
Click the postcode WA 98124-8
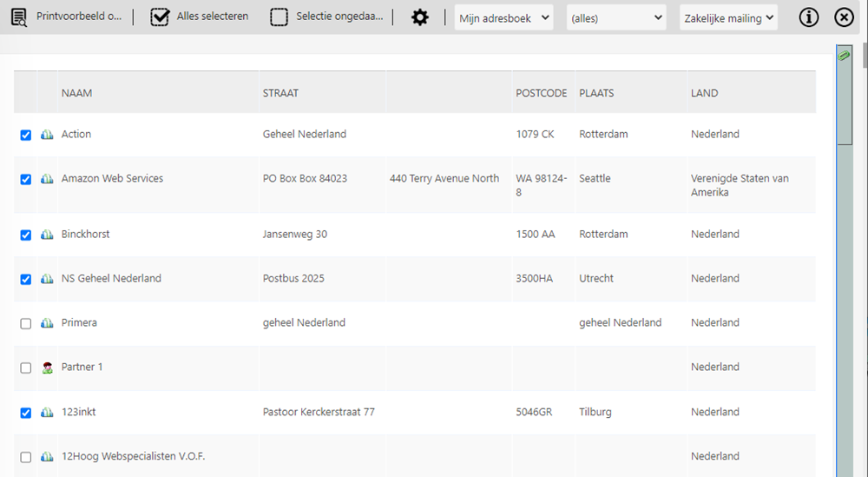point(542,185)
